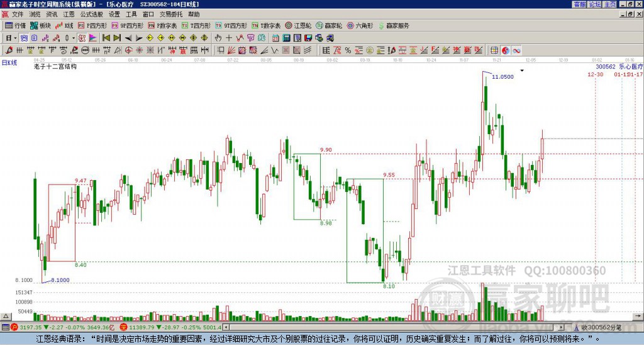Click the 赢家服务 dollar sign icon
This screenshot has height=345, width=644.
point(380,26)
